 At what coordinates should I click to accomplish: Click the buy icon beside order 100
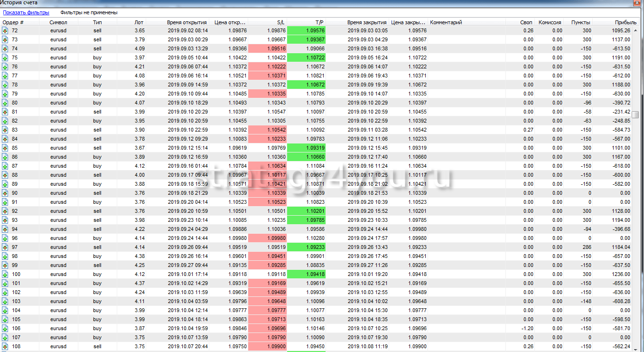5,275
